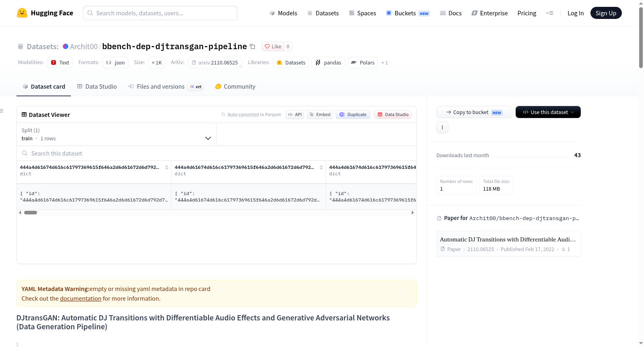This screenshot has height=347, width=644.
Task: Open the Datasets nav item
Action: coord(323,13)
